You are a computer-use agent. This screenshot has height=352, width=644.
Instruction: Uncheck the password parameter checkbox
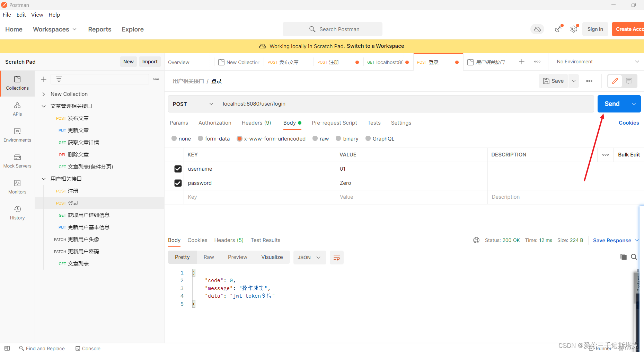click(178, 183)
